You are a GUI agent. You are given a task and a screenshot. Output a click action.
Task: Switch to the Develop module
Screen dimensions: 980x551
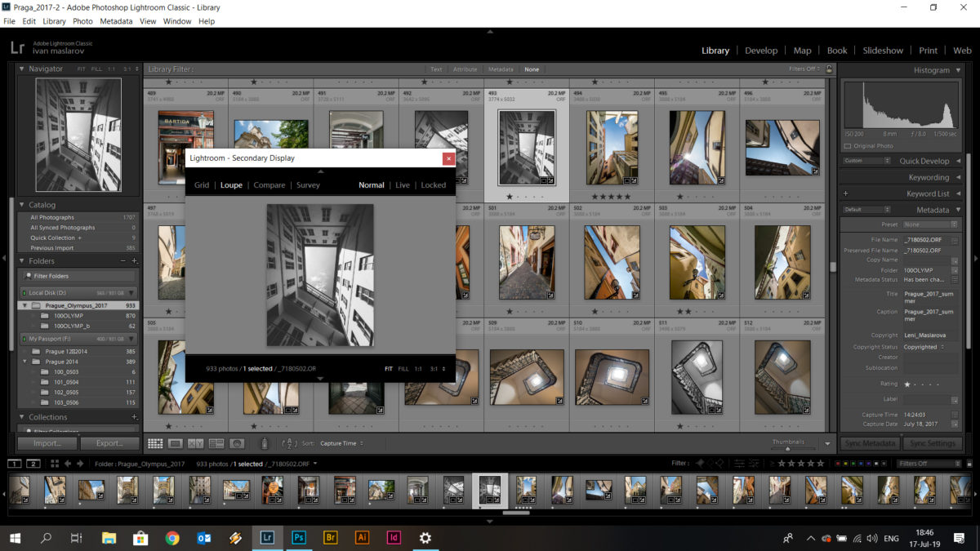coord(760,51)
